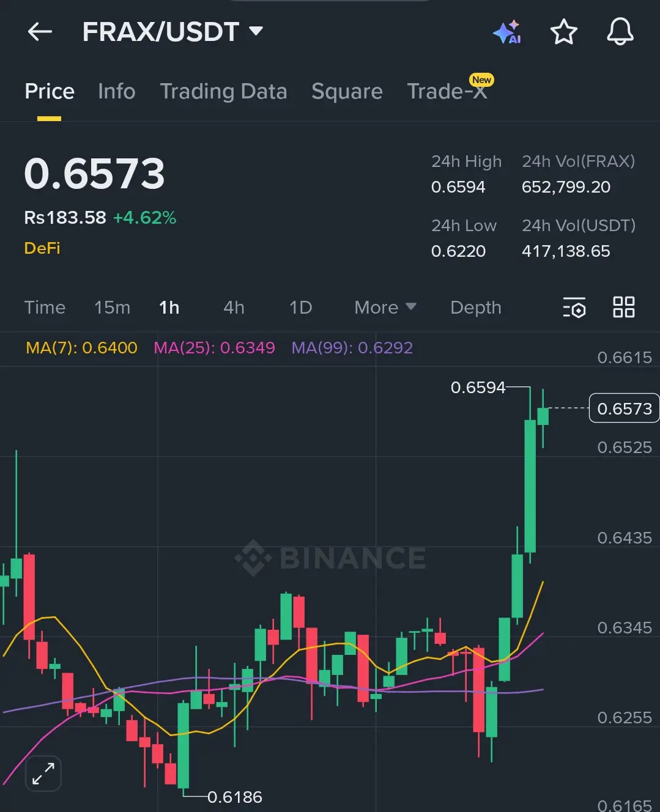Switch to the Price tab
This screenshot has width=660, height=812.
click(x=50, y=91)
